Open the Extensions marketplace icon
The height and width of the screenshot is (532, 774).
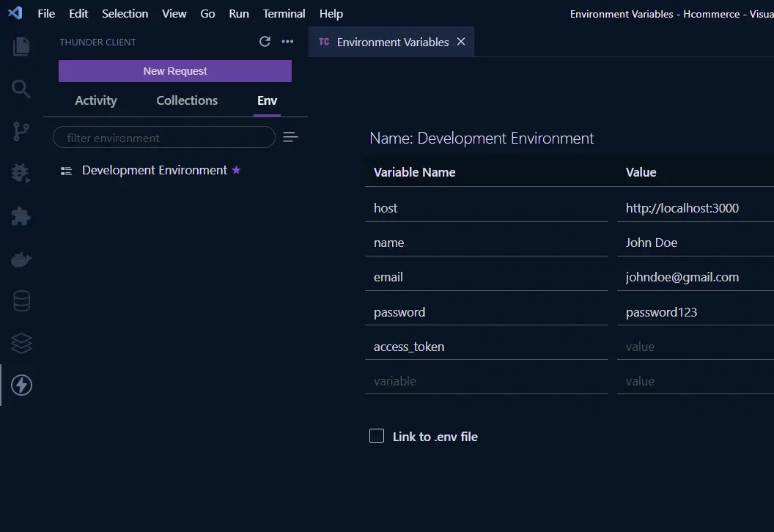click(x=21, y=216)
